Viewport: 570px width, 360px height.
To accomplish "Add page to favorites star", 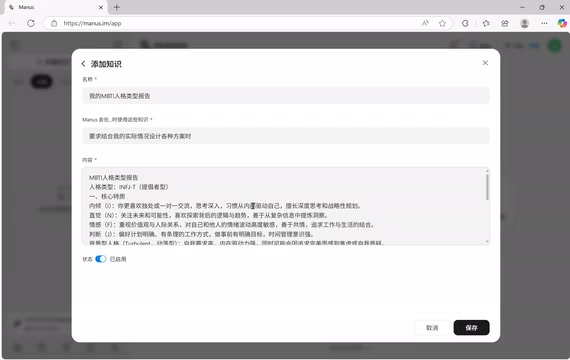I will click(442, 23).
